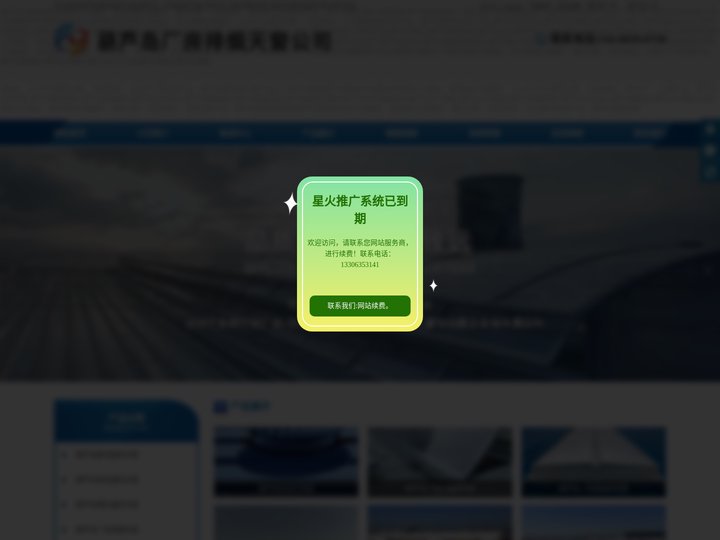Click the phone number 13306353141
The image size is (720, 540).
[x=360, y=264]
